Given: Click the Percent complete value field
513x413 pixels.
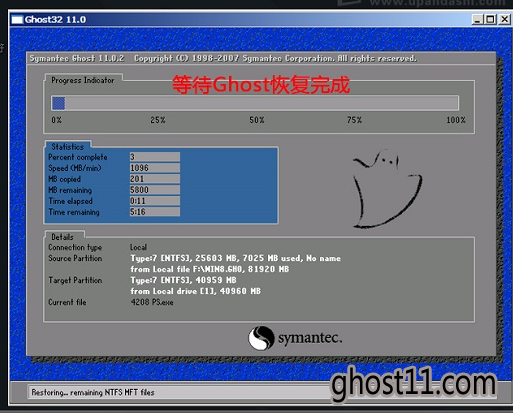Looking at the screenshot, I should coord(155,157).
